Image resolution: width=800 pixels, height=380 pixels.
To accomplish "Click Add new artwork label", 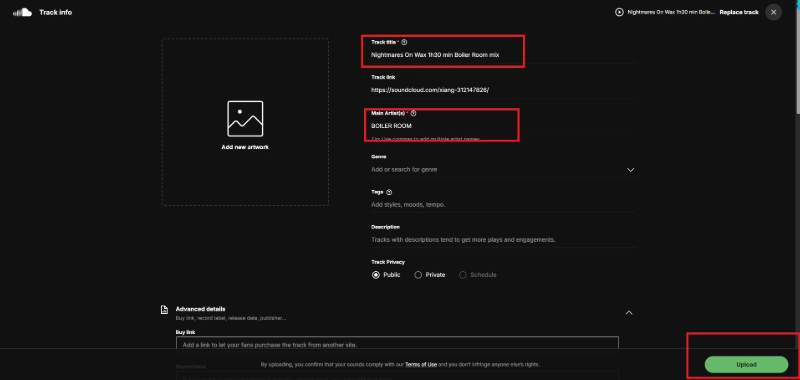I will 245,147.
